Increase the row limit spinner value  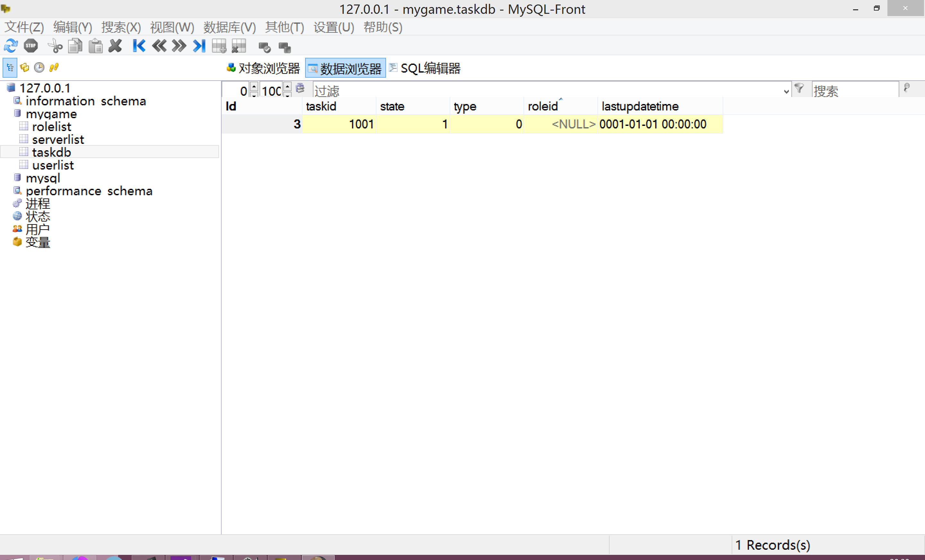pyautogui.click(x=287, y=86)
